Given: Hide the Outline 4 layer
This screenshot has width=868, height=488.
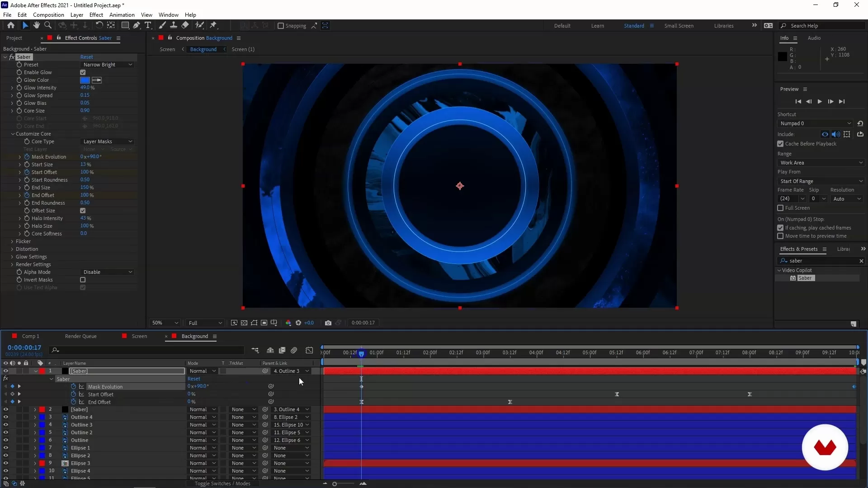Looking at the screenshot, I should (5, 417).
